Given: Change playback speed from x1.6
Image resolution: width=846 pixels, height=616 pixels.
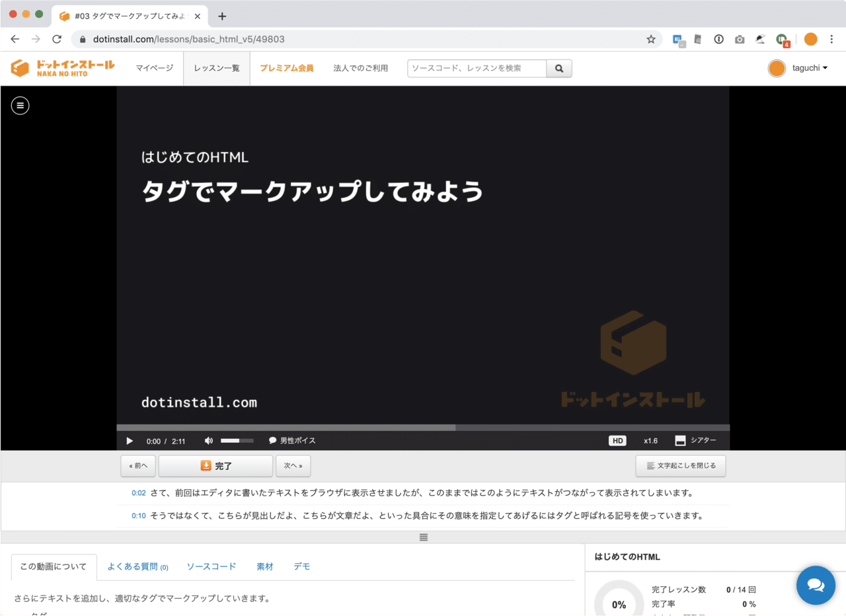Looking at the screenshot, I should 650,440.
